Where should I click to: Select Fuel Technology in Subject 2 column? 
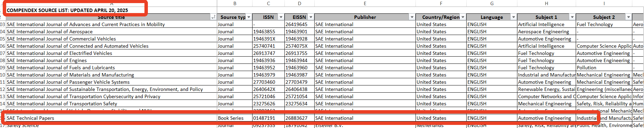pos(604,24)
